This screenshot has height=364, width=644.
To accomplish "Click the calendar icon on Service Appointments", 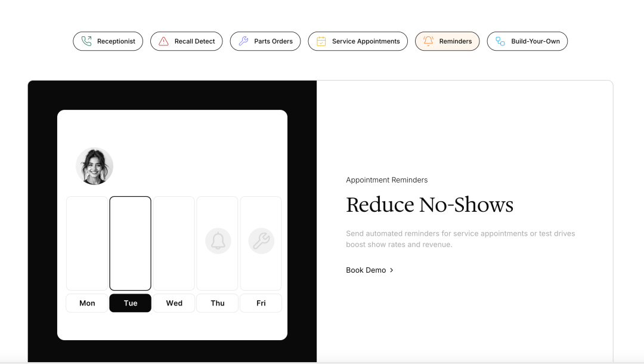I will pyautogui.click(x=321, y=41).
